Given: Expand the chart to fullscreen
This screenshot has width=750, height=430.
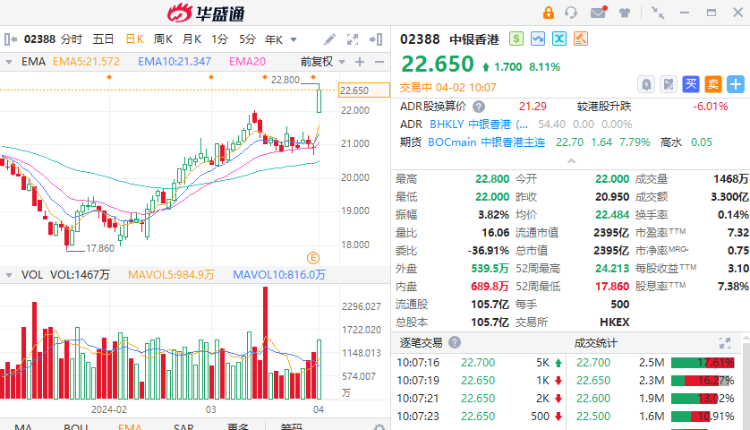Looking at the screenshot, I should pyautogui.click(x=353, y=39).
